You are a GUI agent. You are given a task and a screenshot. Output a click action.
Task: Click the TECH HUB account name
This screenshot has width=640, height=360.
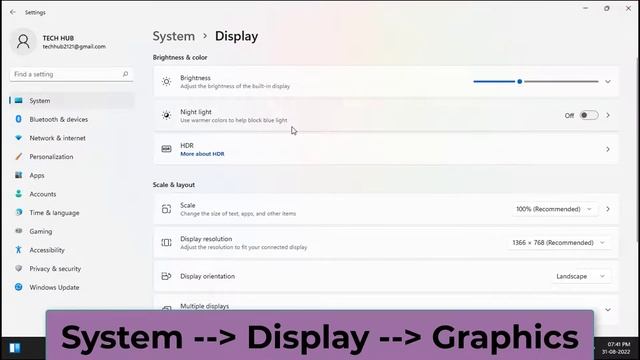(58, 38)
